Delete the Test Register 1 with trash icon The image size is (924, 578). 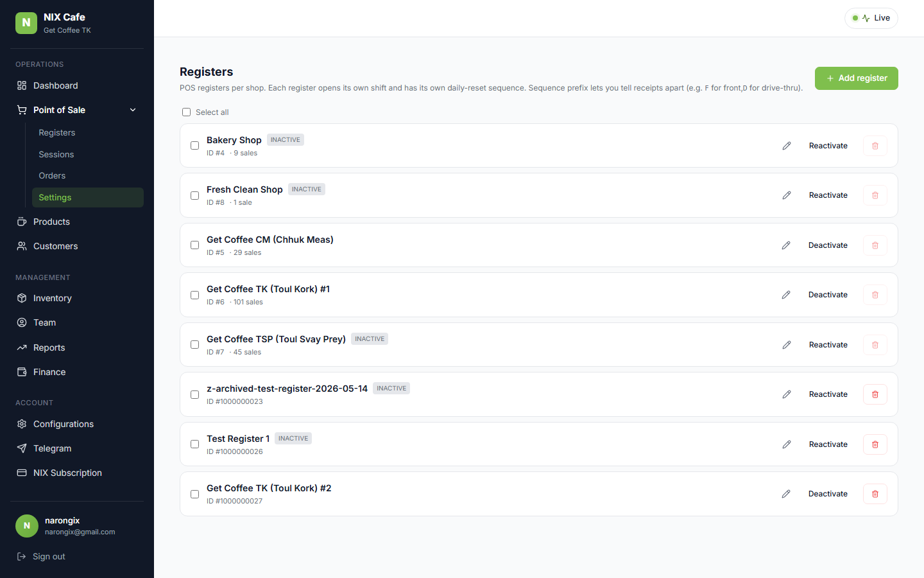pos(875,444)
